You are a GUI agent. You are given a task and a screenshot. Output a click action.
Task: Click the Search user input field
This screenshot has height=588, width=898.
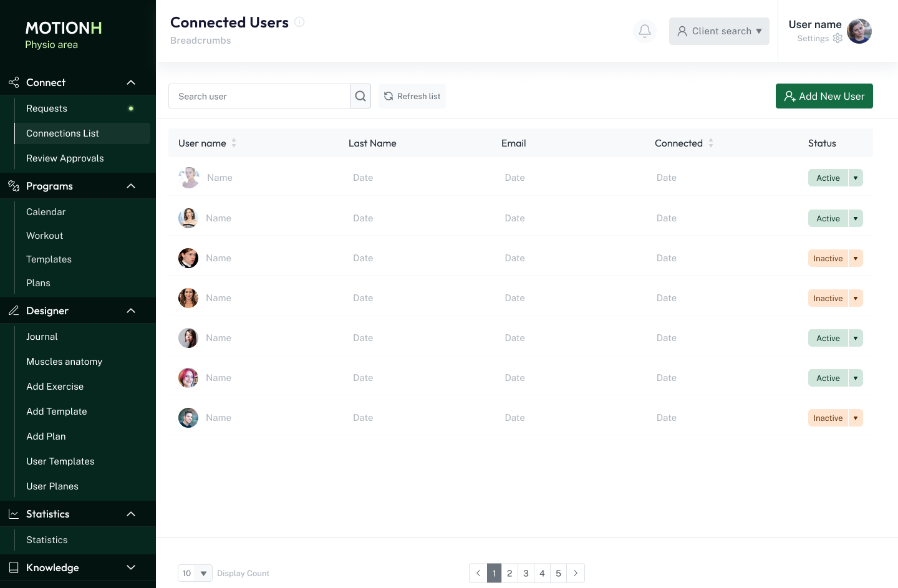pyautogui.click(x=259, y=96)
